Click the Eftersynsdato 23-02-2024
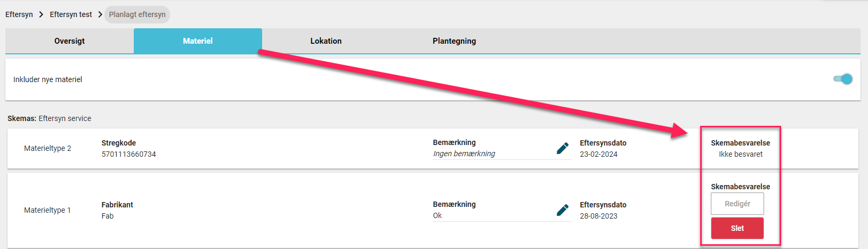Image resolution: width=868 pixels, height=249 pixels. coord(598,154)
